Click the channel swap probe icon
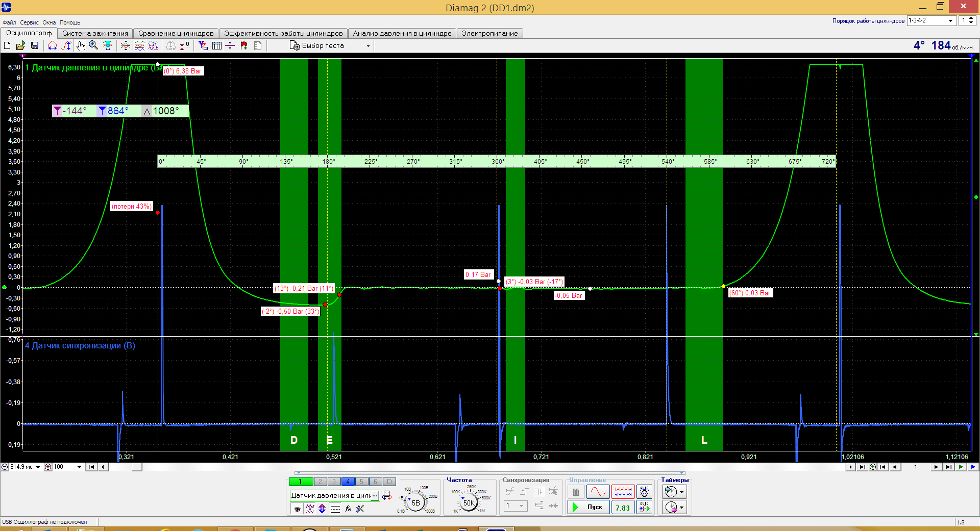 (x=387, y=495)
